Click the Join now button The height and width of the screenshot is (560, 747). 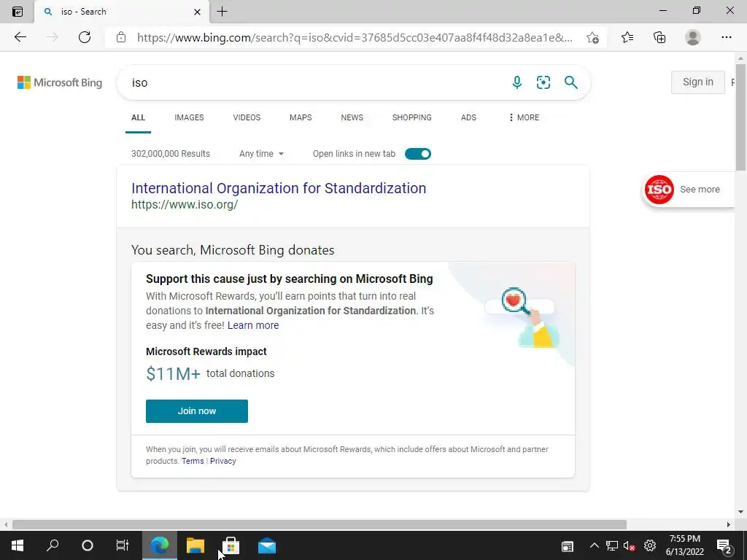pyautogui.click(x=197, y=411)
